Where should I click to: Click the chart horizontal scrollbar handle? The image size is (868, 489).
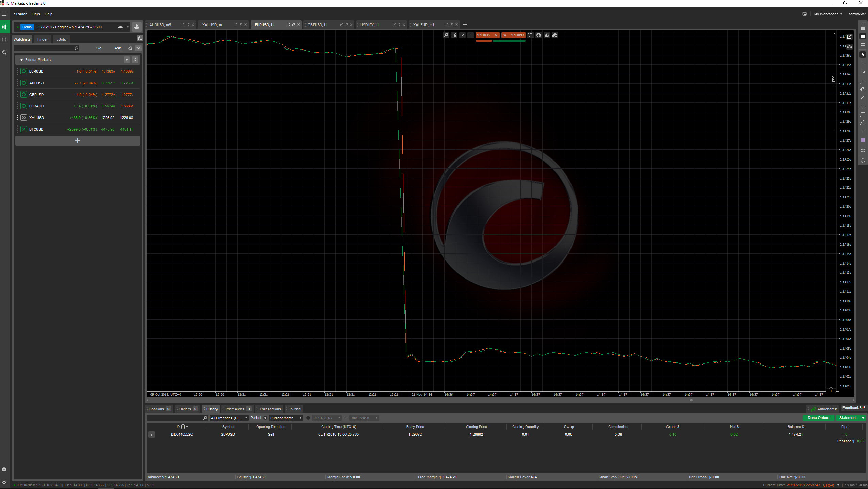pyautogui.click(x=691, y=400)
